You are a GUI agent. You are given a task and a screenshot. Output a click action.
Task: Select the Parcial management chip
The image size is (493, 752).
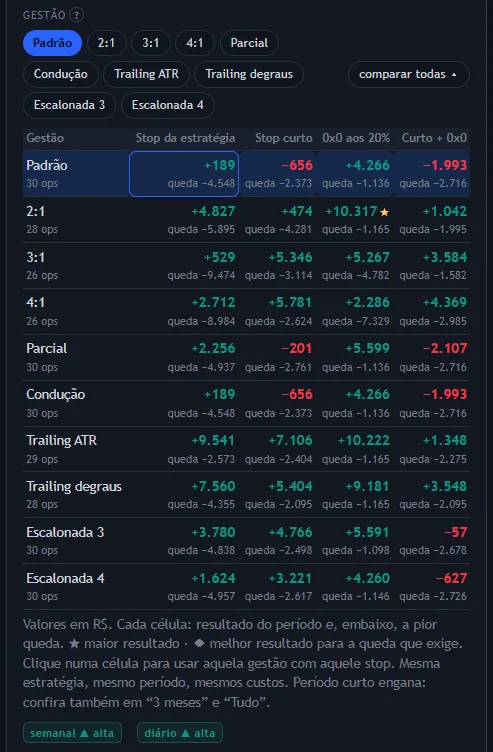click(x=249, y=43)
